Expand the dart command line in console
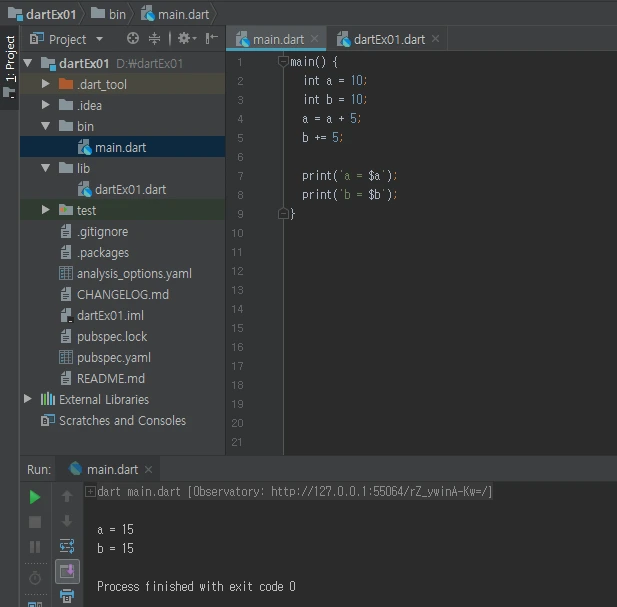Image resolution: width=617 pixels, height=607 pixels. pyautogui.click(x=90, y=491)
